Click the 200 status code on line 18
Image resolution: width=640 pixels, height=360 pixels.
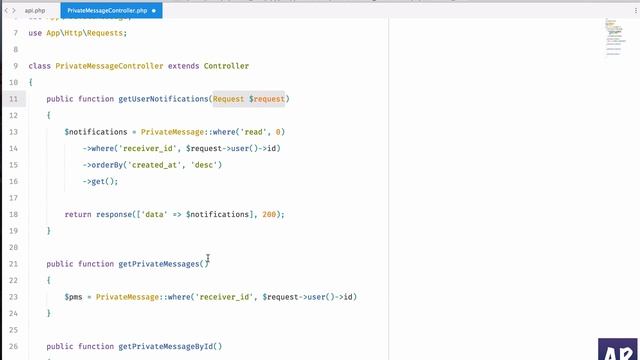pos(269,215)
